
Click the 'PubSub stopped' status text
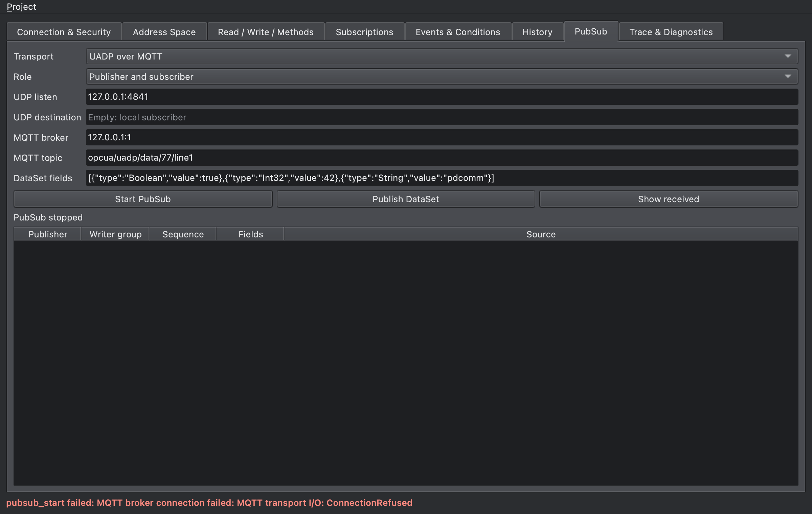pos(48,217)
